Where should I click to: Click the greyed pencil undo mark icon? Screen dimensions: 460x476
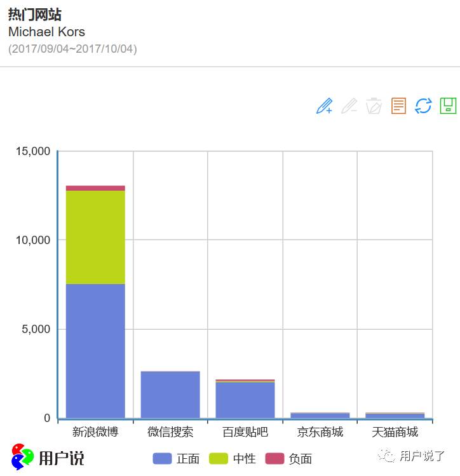point(349,105)
